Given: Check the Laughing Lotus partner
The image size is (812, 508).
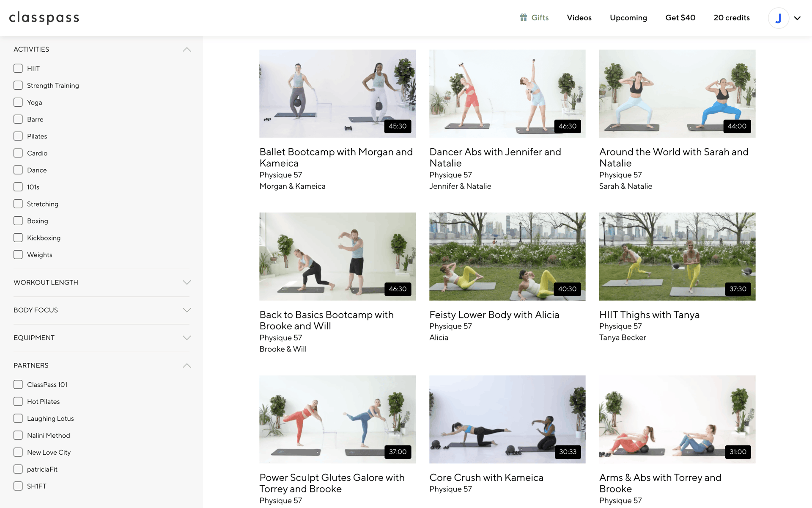Looking at the screenshot, I should coord(18,418).
